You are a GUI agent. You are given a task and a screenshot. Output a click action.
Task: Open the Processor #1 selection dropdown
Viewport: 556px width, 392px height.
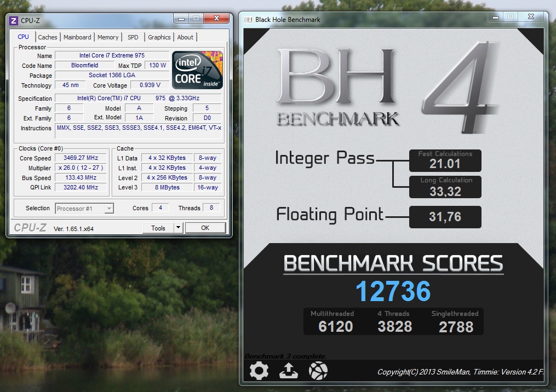coord(84,209)
